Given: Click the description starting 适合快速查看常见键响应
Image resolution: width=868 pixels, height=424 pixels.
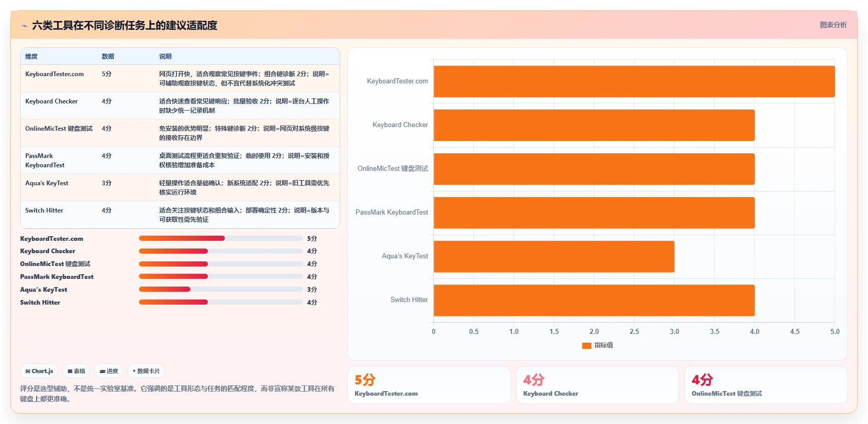Looking at the screenshot, I should coord(244,106).
